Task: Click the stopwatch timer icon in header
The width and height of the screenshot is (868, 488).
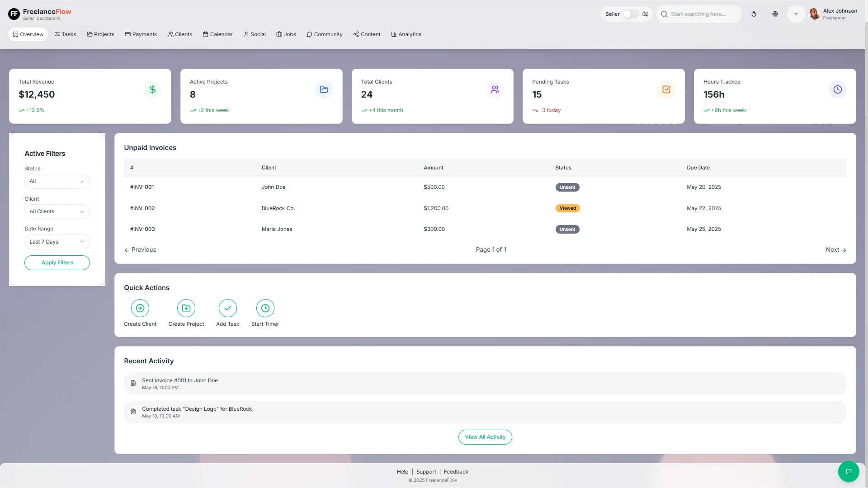Action: (754, 14)
